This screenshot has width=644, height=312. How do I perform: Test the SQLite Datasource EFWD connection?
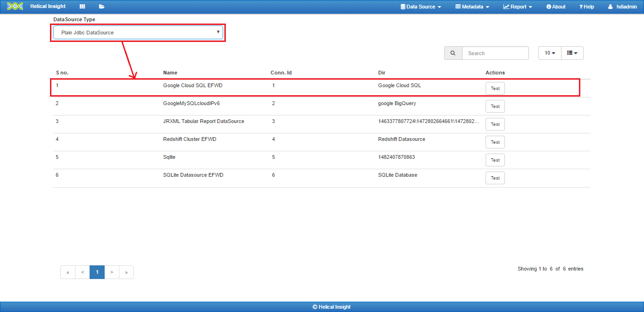click(x=495, y=178)
